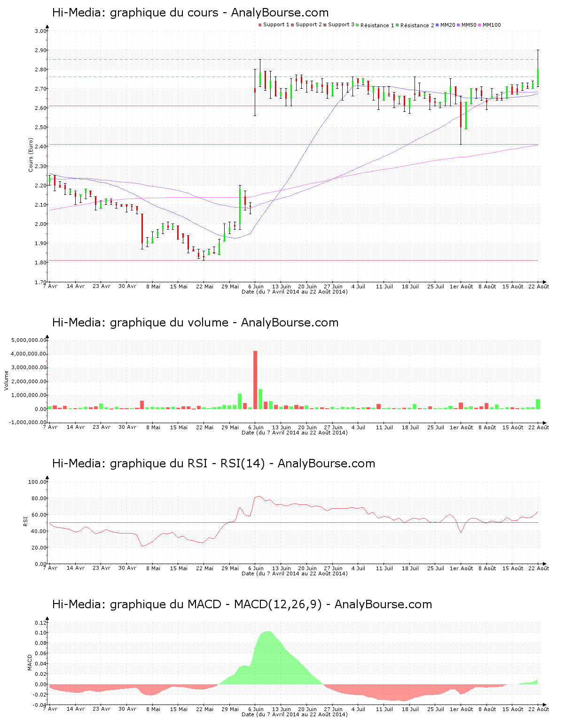564x728 pixels.
Task: Click the tallest red volume bar at 6 Juin
Action: pos(255,380)
